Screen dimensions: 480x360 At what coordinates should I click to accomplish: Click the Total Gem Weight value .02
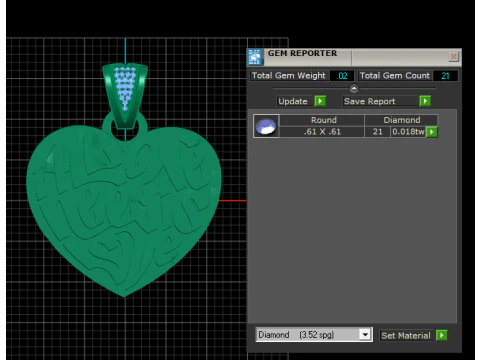click(x=342, y=76)
